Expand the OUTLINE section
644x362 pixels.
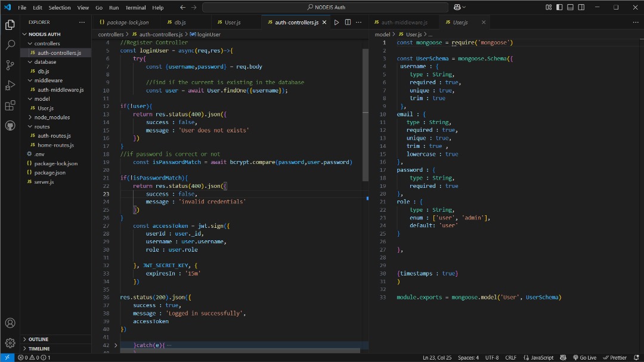coord(38,339)
